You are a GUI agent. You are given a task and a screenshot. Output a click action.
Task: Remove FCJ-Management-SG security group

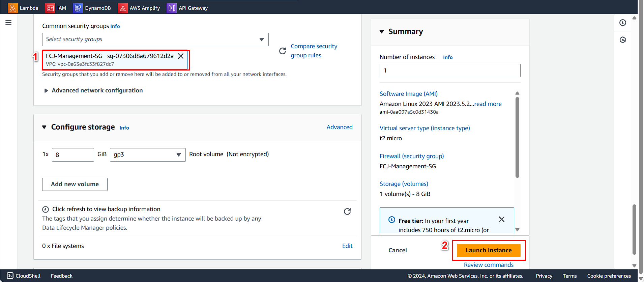181,56
